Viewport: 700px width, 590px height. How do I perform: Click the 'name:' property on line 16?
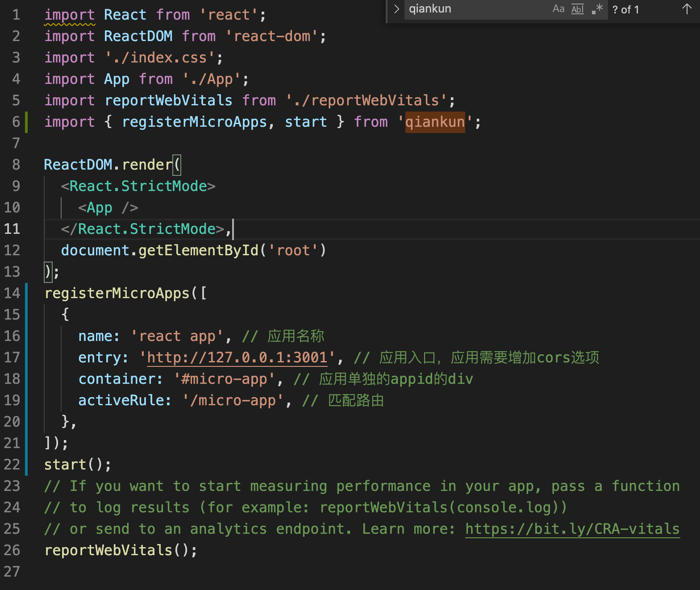(99, 336)
